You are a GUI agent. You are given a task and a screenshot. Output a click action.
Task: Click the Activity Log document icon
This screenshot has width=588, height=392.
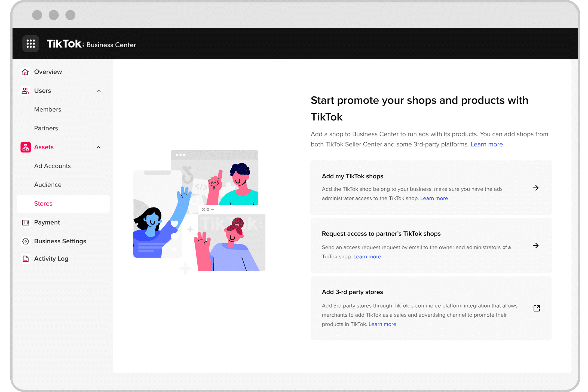pyautogui.click(x=25, y=259)
